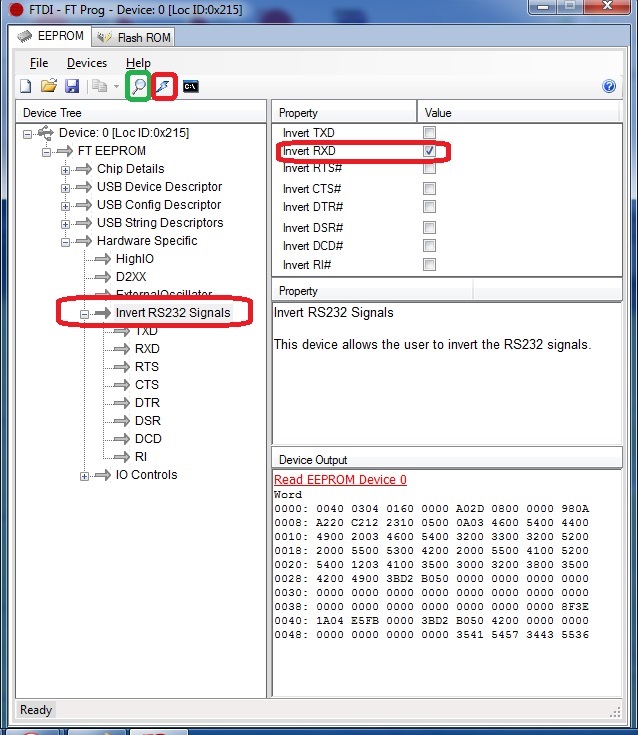This screenshot has height=735, width=638.
Task: Click the Open template folder icon
Action: 49,86
